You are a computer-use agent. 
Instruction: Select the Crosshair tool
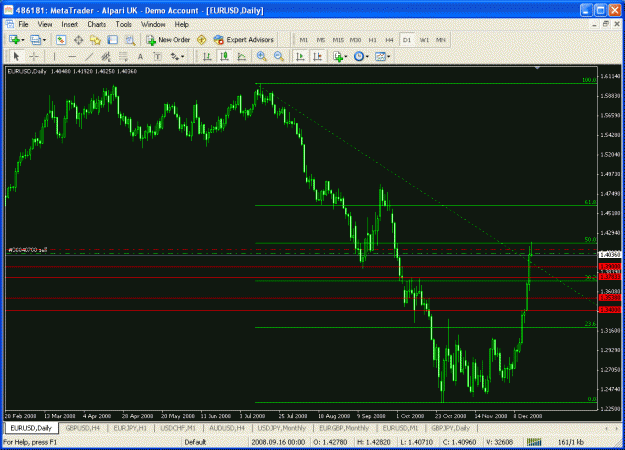click(x=34, y=57)
